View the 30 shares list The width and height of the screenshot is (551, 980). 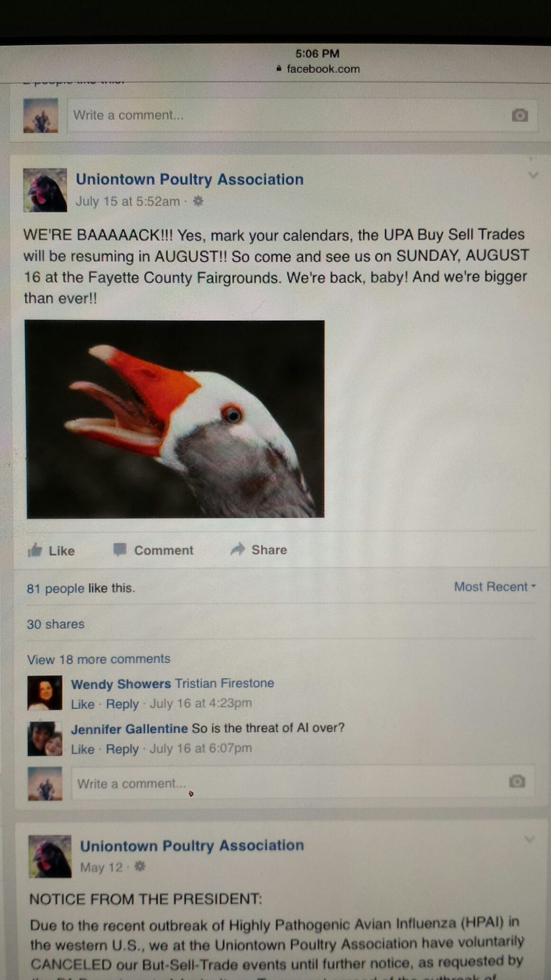[x=55, y=624]
